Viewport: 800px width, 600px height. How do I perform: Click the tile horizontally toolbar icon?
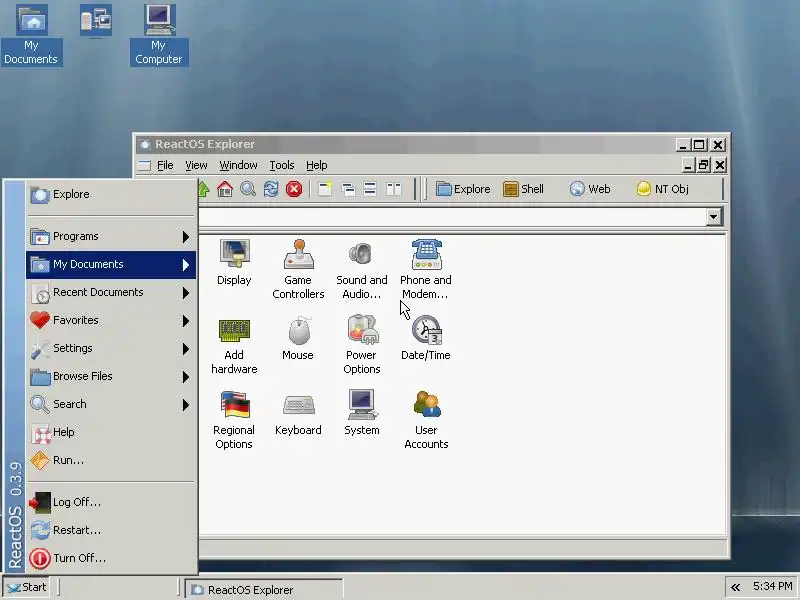click(370, 189)
